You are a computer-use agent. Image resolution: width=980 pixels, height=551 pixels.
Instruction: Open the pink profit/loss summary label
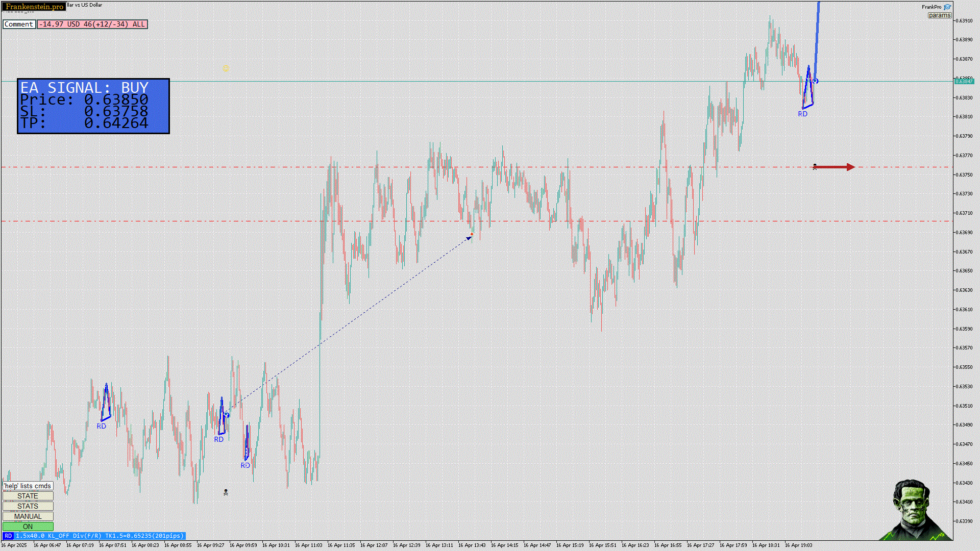tap(92, 24)
